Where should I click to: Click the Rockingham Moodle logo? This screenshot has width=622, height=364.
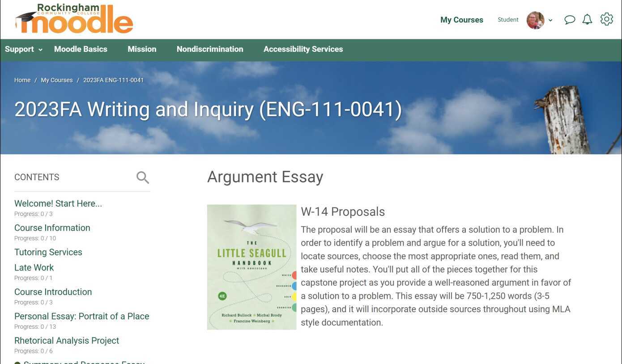[x=74, y=19]
